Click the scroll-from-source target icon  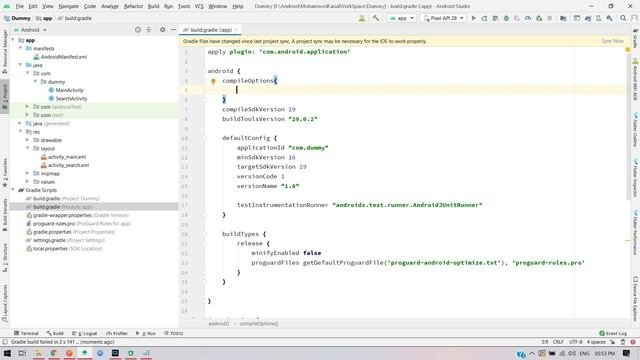138,30
